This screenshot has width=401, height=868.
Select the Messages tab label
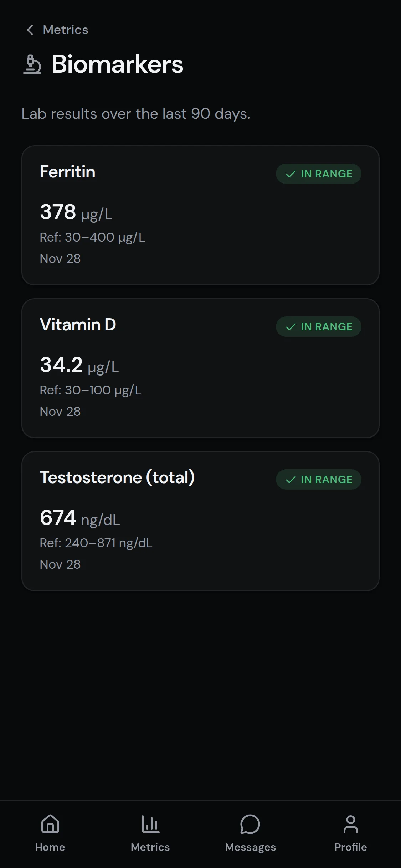[x=250, y=847]
